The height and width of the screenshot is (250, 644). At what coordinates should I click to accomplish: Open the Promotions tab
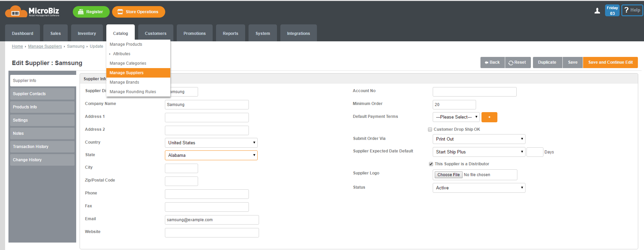[195, 33]
